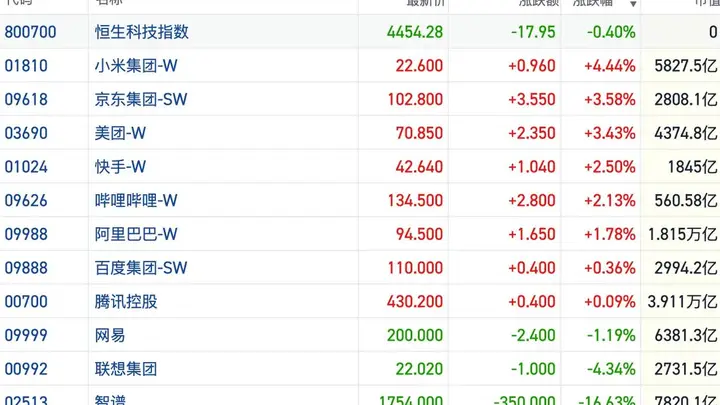The height and width of the screenshot is (405, 720).
Task: Click the +3.550 change value
Action: (x=532, y=99)
